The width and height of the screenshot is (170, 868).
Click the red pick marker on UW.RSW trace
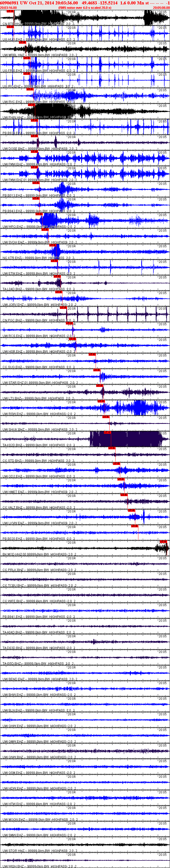pos(101,401)
